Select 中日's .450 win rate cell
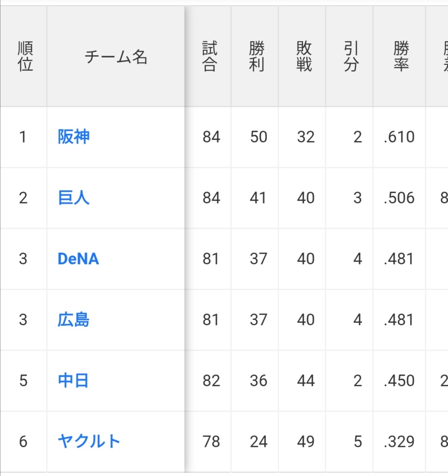This screenshot has height=476, width=448. 399,381
